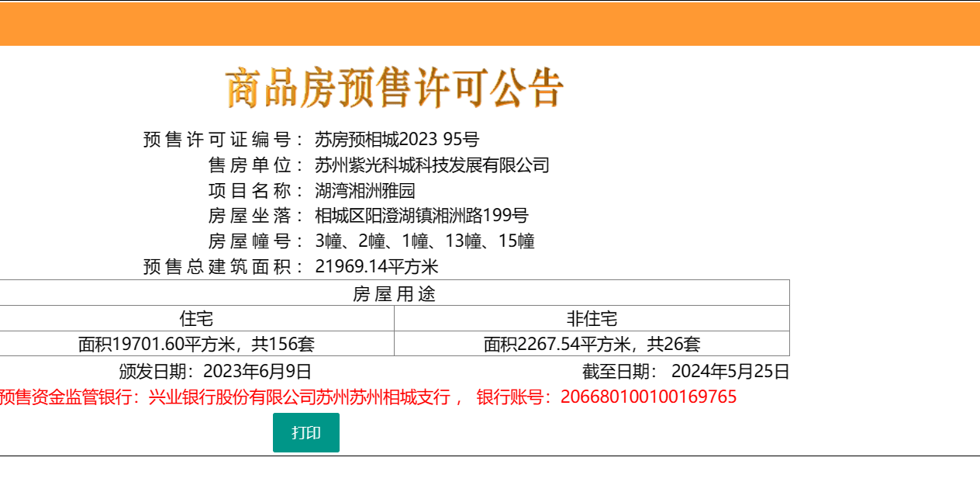
Task: Click the label 房屋坐落
Action: (x=249, y=216)
